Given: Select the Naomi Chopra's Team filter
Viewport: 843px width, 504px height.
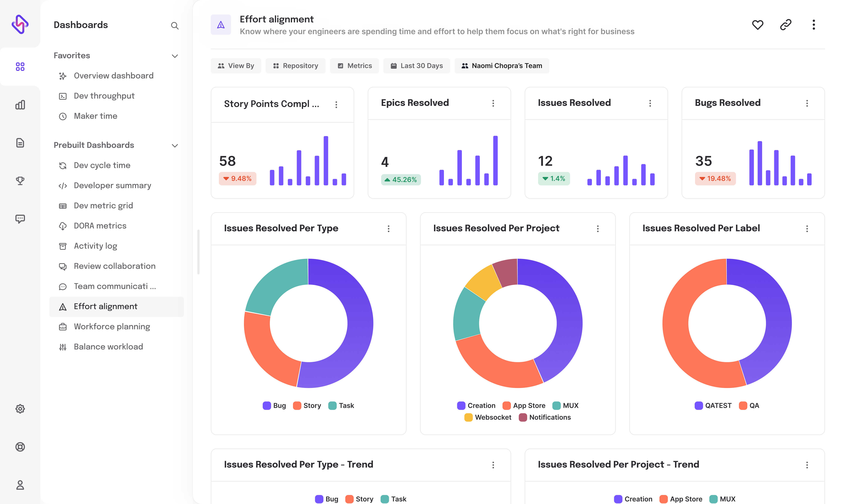Looking at the screenshot, I should [502, 66].
